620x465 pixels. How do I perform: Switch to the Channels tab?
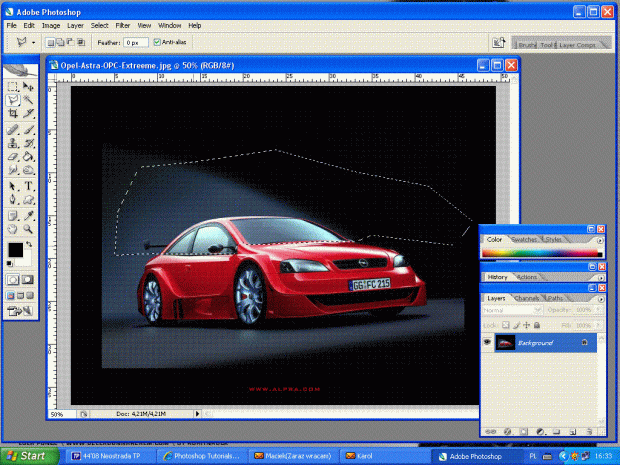click(529, 298)
